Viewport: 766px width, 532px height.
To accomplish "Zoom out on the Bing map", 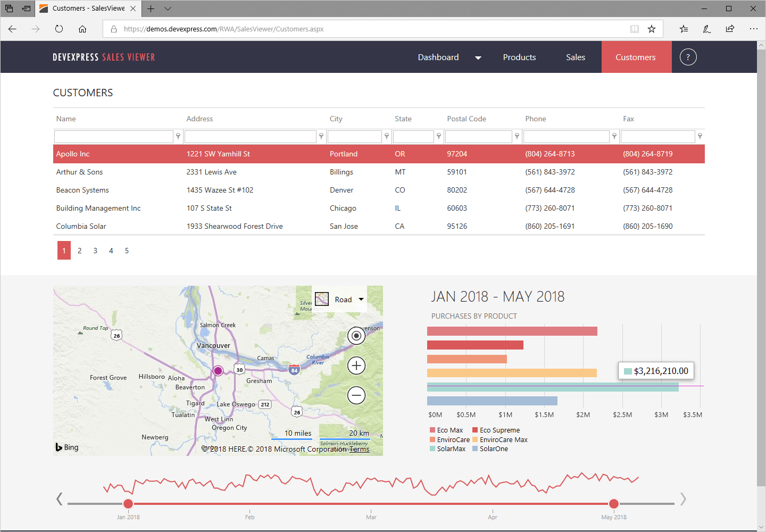I will click(x=356, y=395).
